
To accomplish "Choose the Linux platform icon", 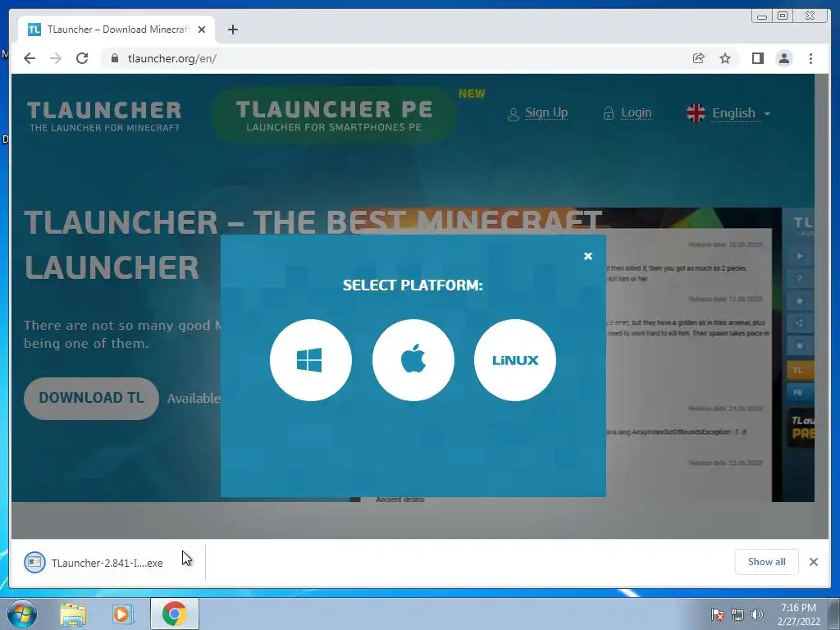I will click(515, 360).
